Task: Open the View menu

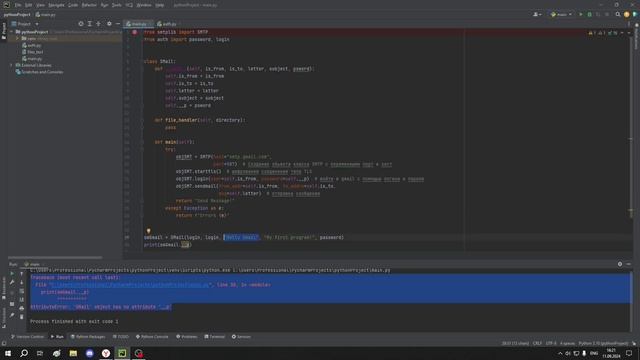Action: [x=40, y=5]
